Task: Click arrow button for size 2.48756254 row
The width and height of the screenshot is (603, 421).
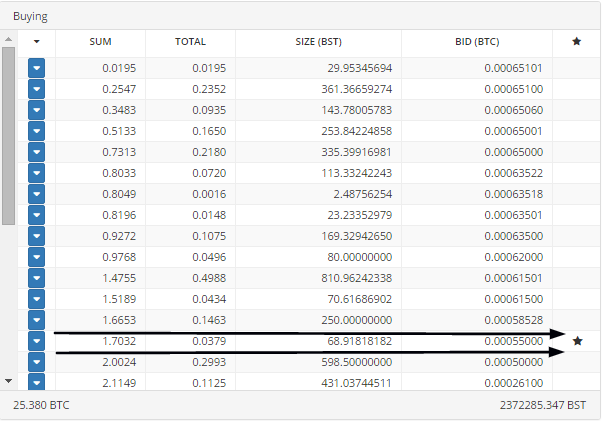Action: [x=37, y=194]
